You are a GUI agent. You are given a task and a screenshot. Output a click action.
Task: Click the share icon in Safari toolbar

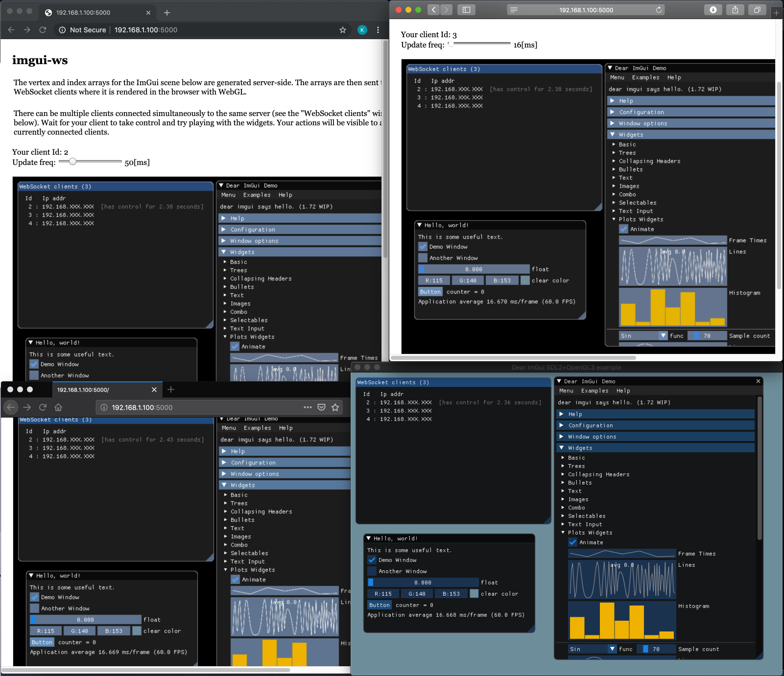(735, 10)
